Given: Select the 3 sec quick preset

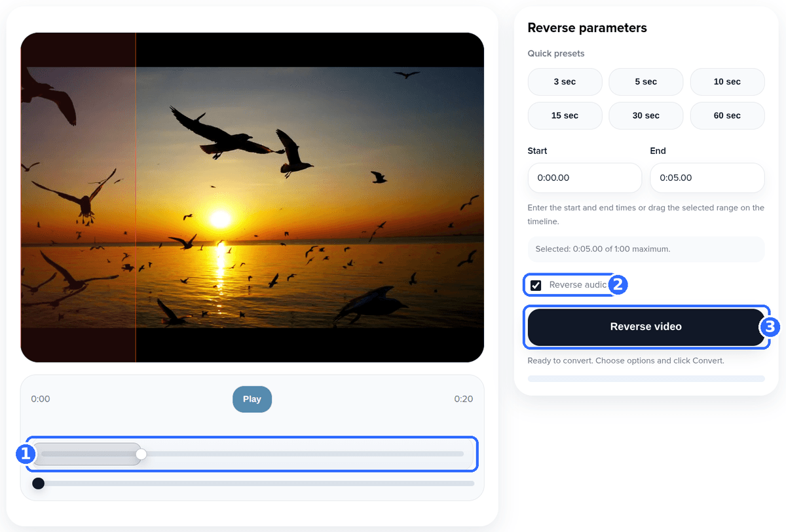Looking at the screenshot, I should click(x=565, y=82).
